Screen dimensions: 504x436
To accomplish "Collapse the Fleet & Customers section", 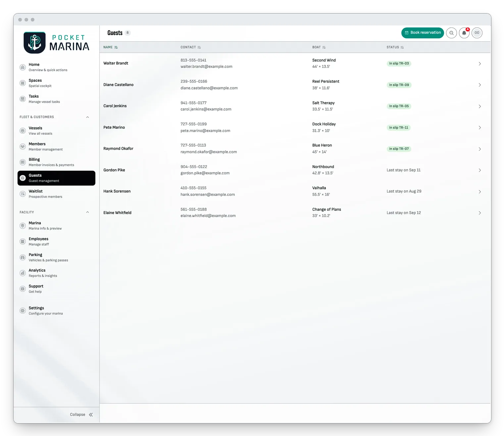I will 87,117.
